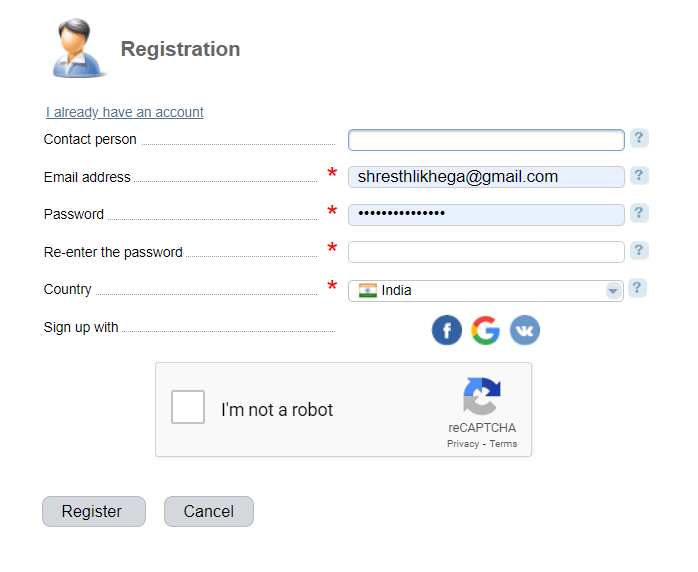Viewport: 698px width, 572px height.
Task: Click help icon for Re-enter password
Action: (x=639, y=250)
